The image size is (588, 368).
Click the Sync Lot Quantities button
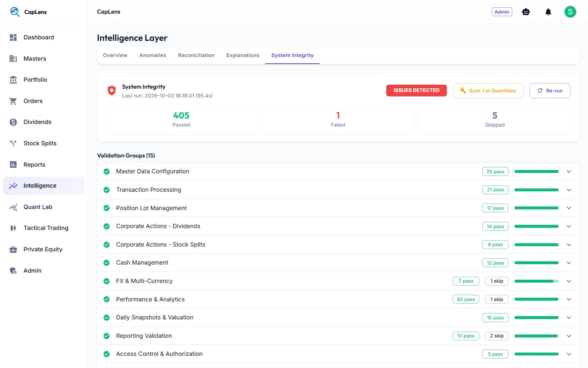tap(488, 91)
